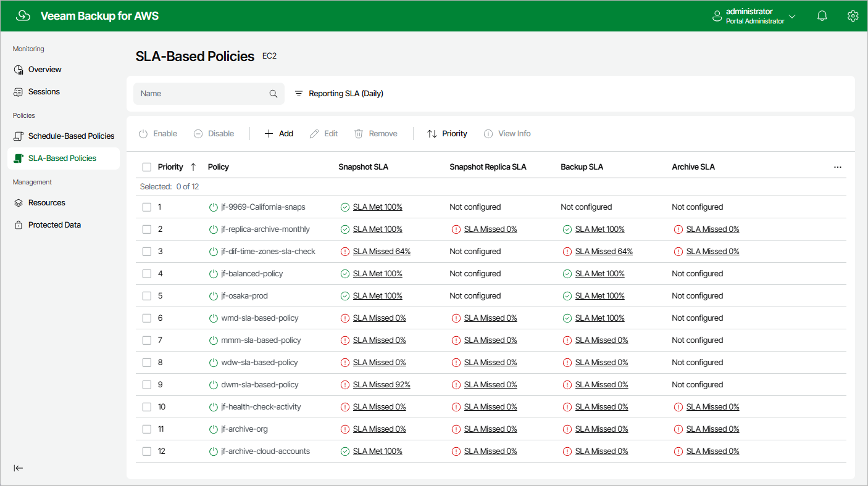Toggle the select-all checkbox in table header
This screenshot has height=486, width=868.
pos(147,167)
